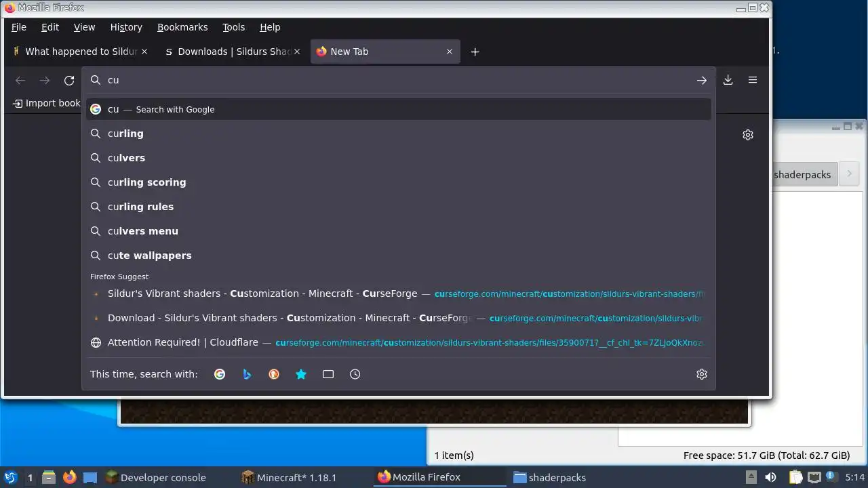
Task: Search this time with Google icon
Action: coord(220,374)
